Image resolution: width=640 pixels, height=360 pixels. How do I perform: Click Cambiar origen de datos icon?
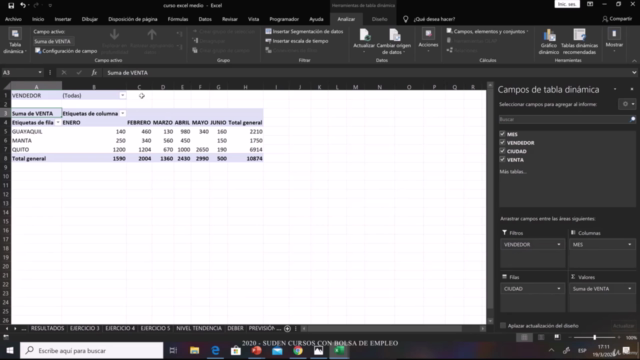[x=394, y=36]
